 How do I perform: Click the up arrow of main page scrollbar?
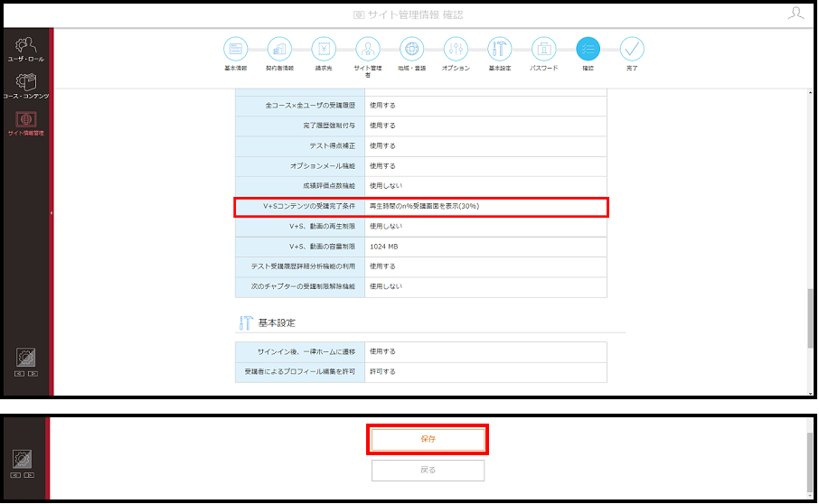point(810,93)
